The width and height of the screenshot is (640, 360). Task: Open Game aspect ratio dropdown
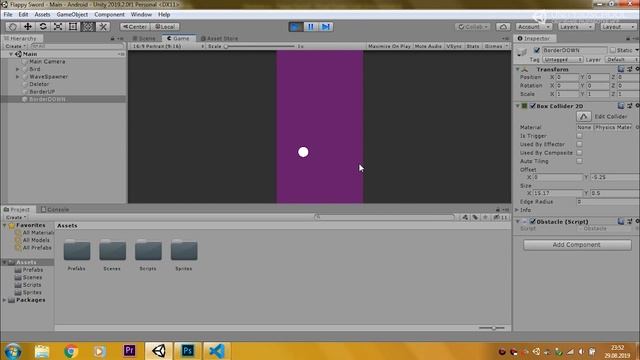pyautogui.click(x=168, y=46)
